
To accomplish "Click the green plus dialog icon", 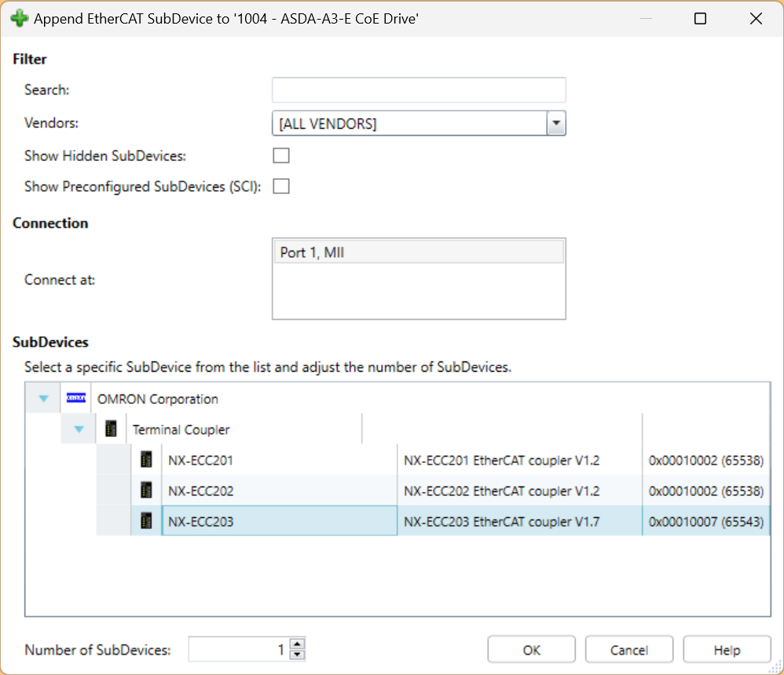I will coord(20,19).
